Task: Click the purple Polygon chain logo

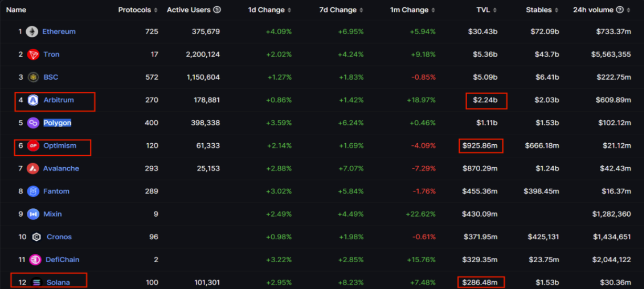Action: [33, 123]
